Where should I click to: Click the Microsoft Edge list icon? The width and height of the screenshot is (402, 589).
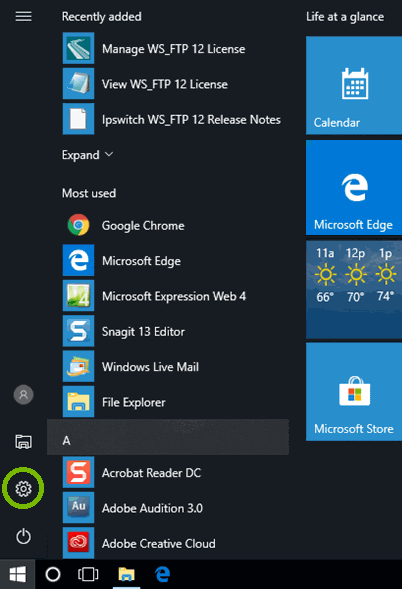78,260
